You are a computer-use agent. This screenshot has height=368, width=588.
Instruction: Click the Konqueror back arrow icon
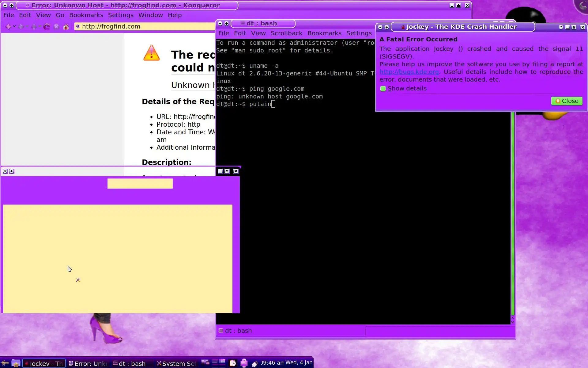(x=8, y=27)
